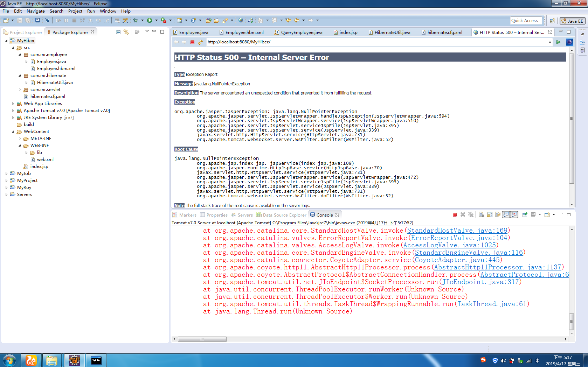Open the MySQL console window from the taskbar
This screenshot has width=588, height=367.
click(x=96, y=360)
